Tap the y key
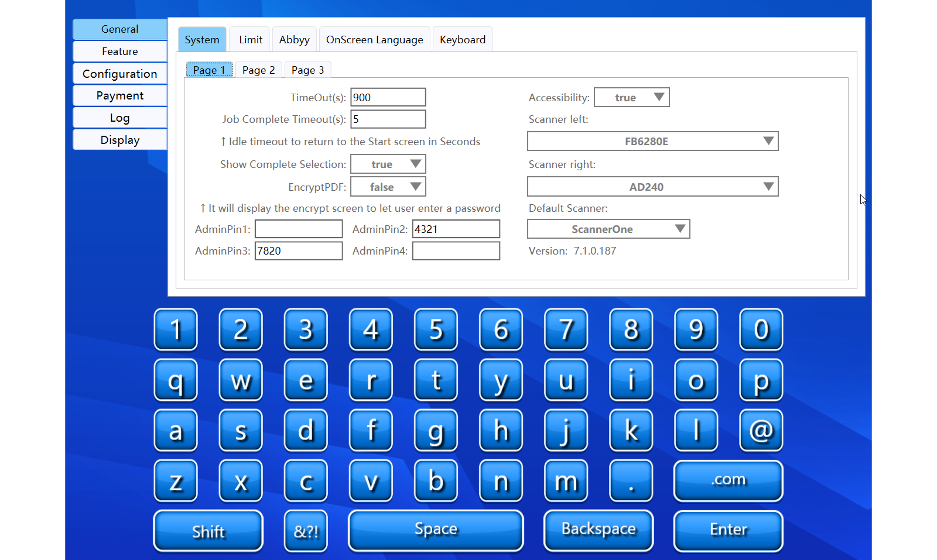Viewport: 937px width, 560px height. point(501,380)
